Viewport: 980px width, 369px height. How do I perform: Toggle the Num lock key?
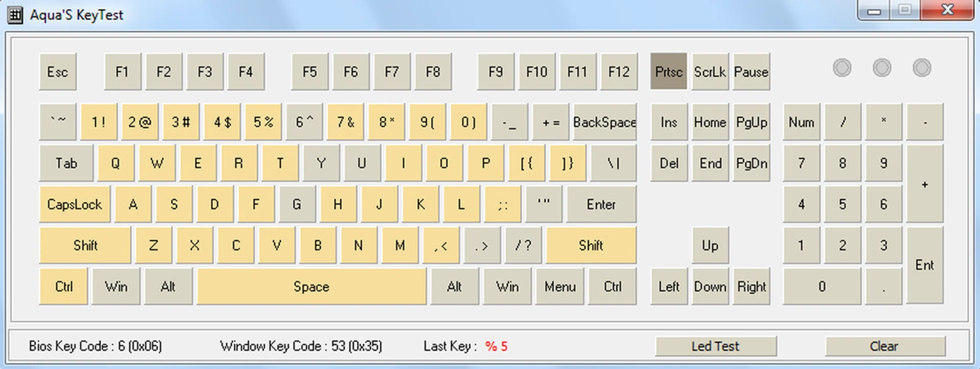801,122
